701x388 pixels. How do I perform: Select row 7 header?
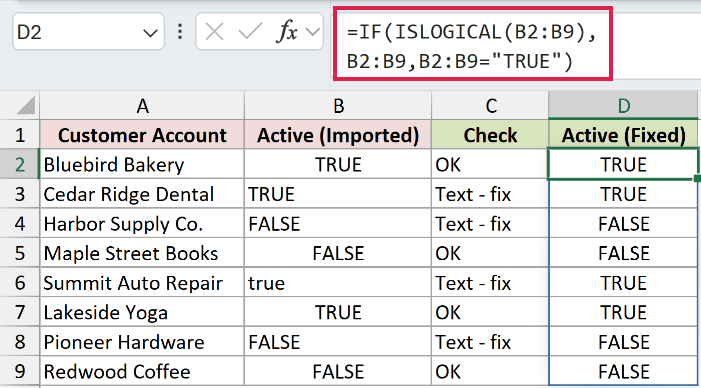click(20, 312)
